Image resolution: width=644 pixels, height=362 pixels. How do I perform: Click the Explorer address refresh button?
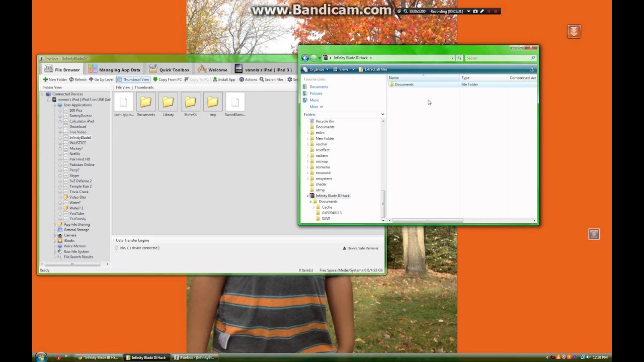(x=459, y=58)
